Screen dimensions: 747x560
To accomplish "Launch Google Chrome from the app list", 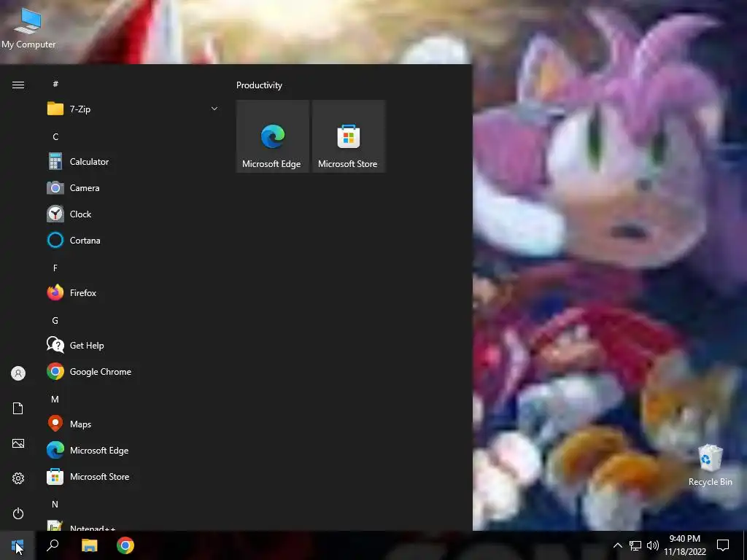I will click(x=133, y=371).
